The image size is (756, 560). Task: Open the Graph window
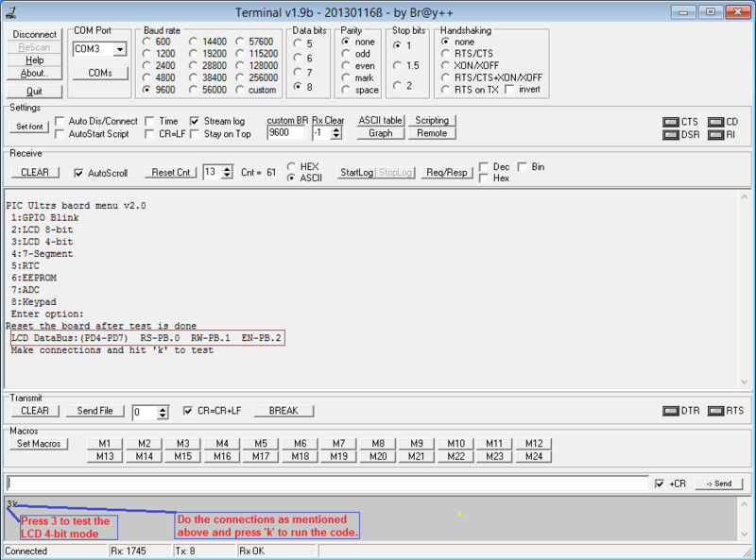coord(381,133)
